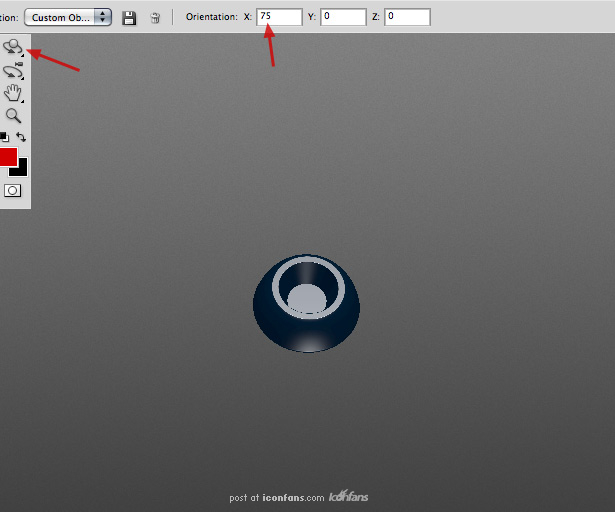615x512 pixels.
Task: Delete position preset with trash icon
Action: (x=155, y=18)
